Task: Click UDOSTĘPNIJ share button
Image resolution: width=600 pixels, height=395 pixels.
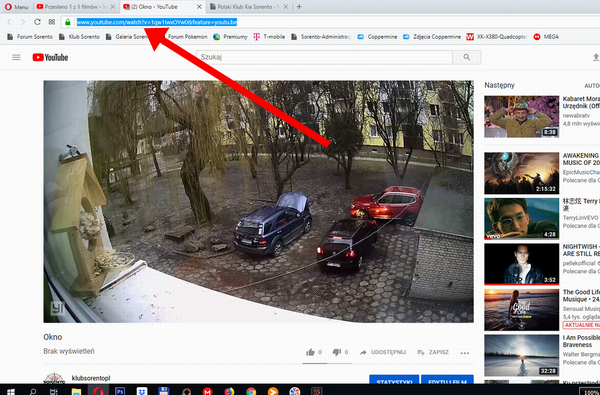Action: click(x=383, y=352)
